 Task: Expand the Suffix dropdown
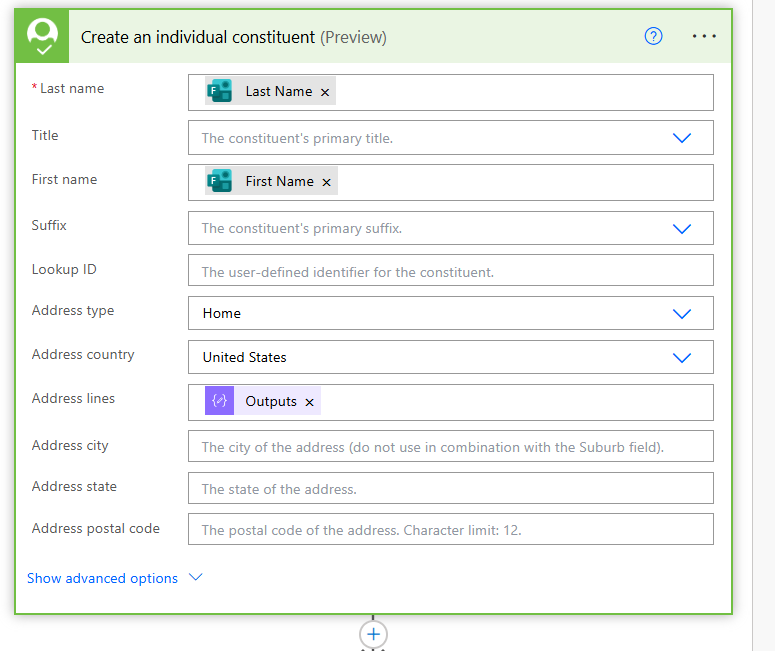click(x=682, y=228)
